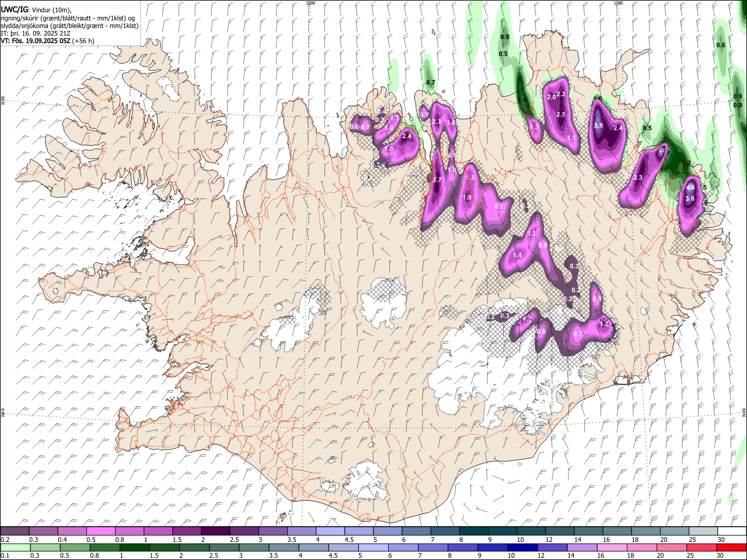Image resolution: width=747 pixels, height=560 pixels.
Task: Click the '2.2' precipitation value in the northeast
Action: pyautogui.click(x=561, y=94)
